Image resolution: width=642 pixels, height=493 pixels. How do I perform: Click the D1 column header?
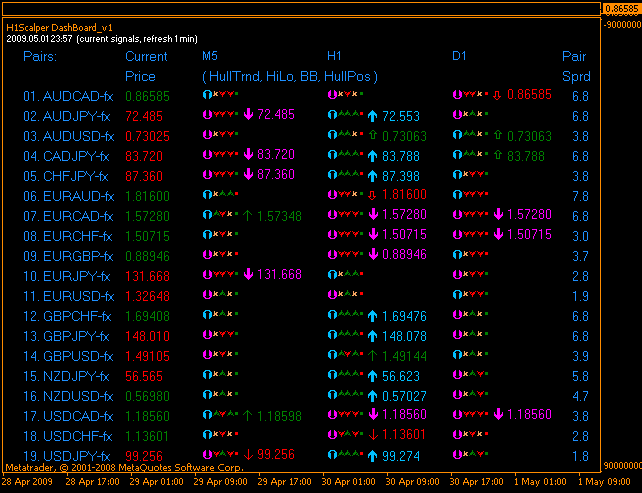tap(459, 56)
